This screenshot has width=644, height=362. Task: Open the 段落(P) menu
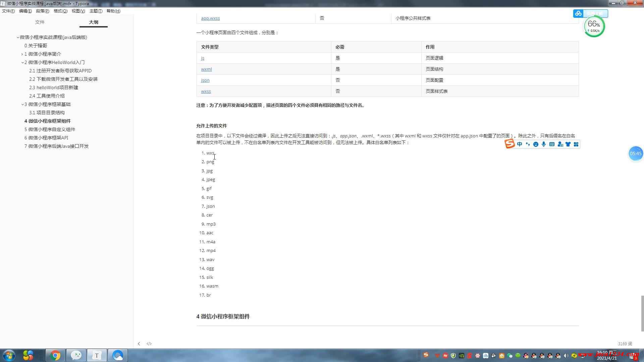tap(43, 11)
